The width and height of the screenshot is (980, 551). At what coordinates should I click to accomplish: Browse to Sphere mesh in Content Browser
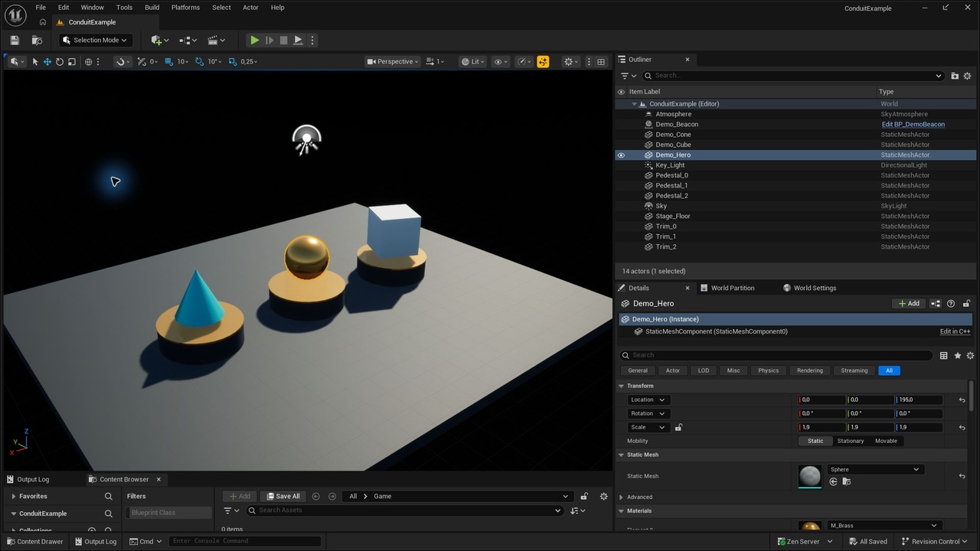(846, 481)
